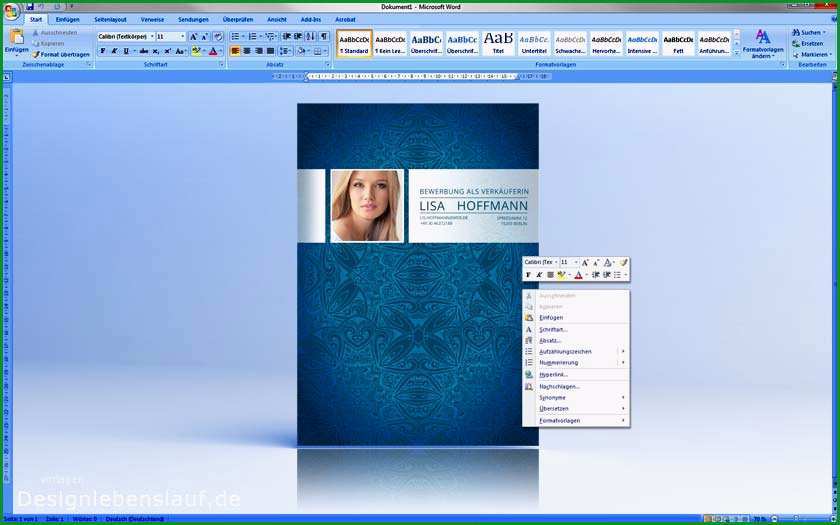The width and height of the screenshot is (840, 525).
Task: Apply the Untertitel style
Action: tap(534, 43)
